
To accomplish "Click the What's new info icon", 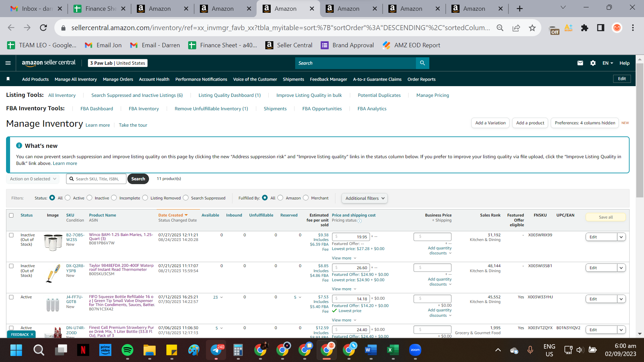I will 19,145.
